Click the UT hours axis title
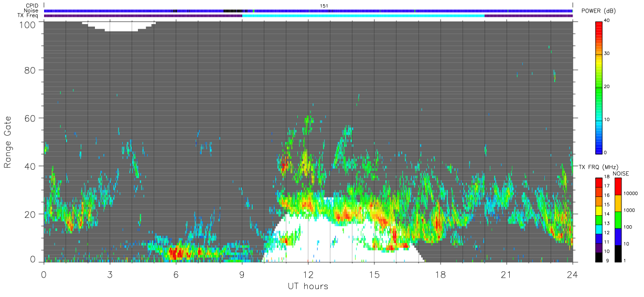The image size is (644, 297). pyautogui.click(x=308, y=287)
